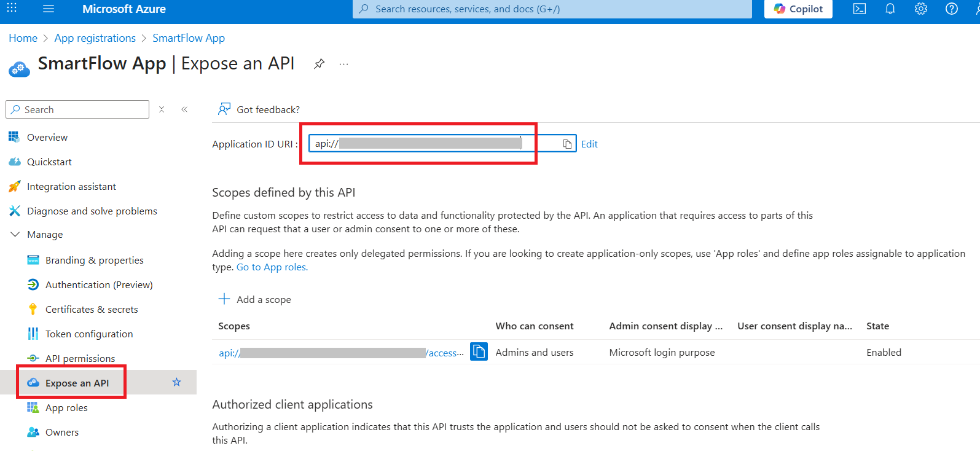
Task: Launch Cloud Shell from the top bar
Action: [x=860, y=9]
